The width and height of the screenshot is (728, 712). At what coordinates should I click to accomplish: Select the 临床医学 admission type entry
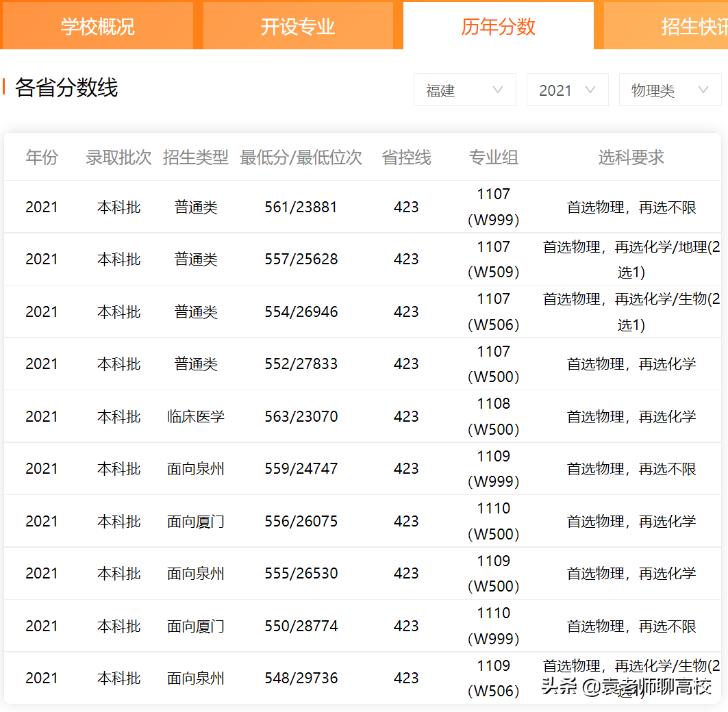(x=196, y=416)
